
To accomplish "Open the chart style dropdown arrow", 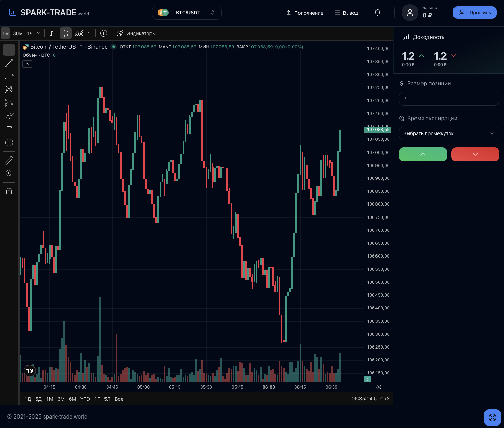I will tap(90, 33).
